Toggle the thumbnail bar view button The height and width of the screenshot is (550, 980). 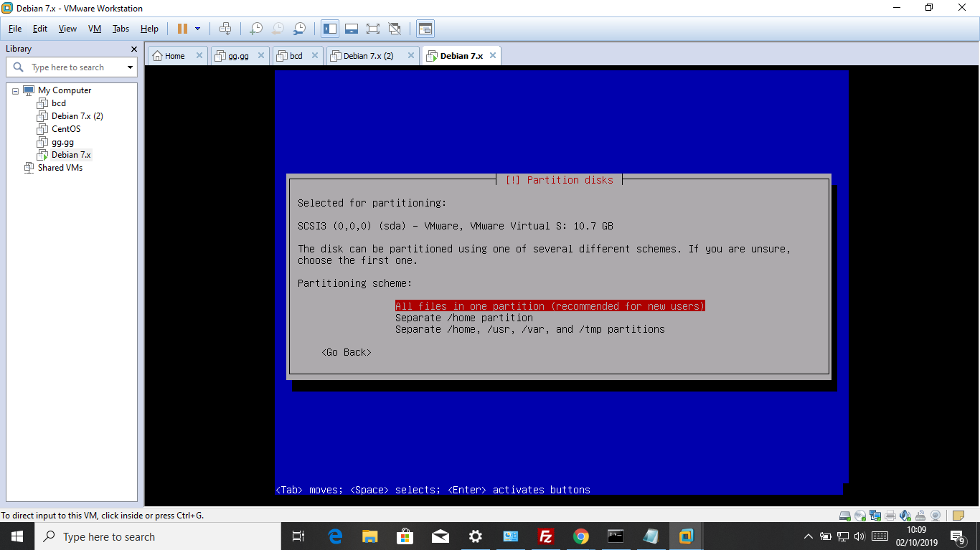click(x=352, y=29)
